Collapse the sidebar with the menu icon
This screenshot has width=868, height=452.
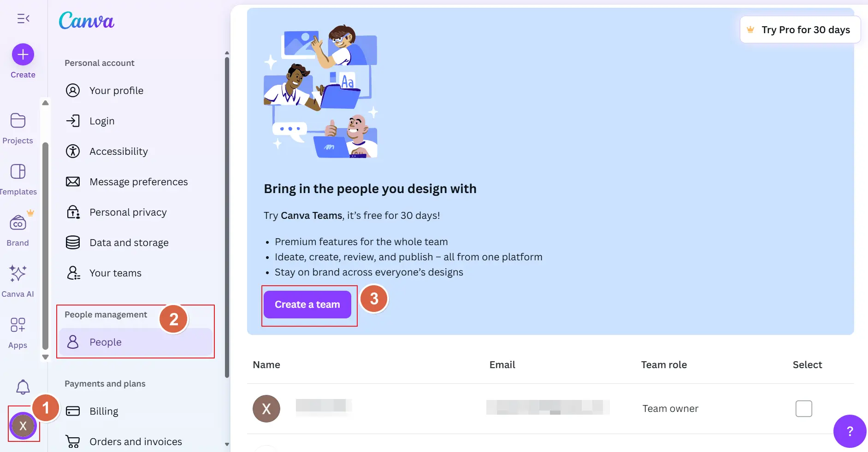pos(23,19)
